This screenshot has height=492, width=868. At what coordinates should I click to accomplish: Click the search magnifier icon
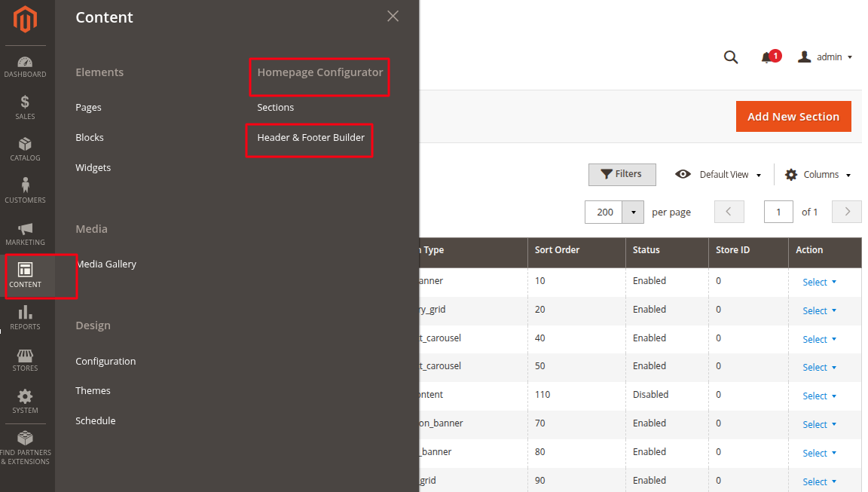coord(731,57)
